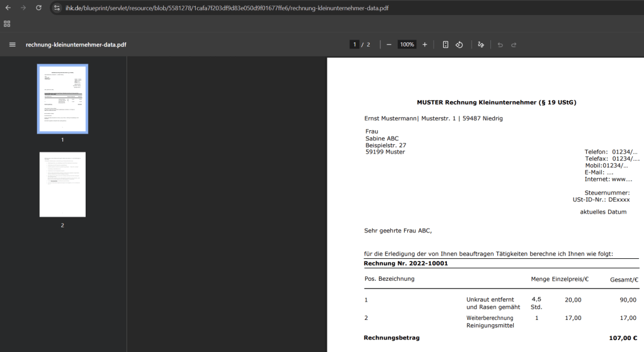Click the zoom in plus button
644x352 pixels.
point(425,45)
